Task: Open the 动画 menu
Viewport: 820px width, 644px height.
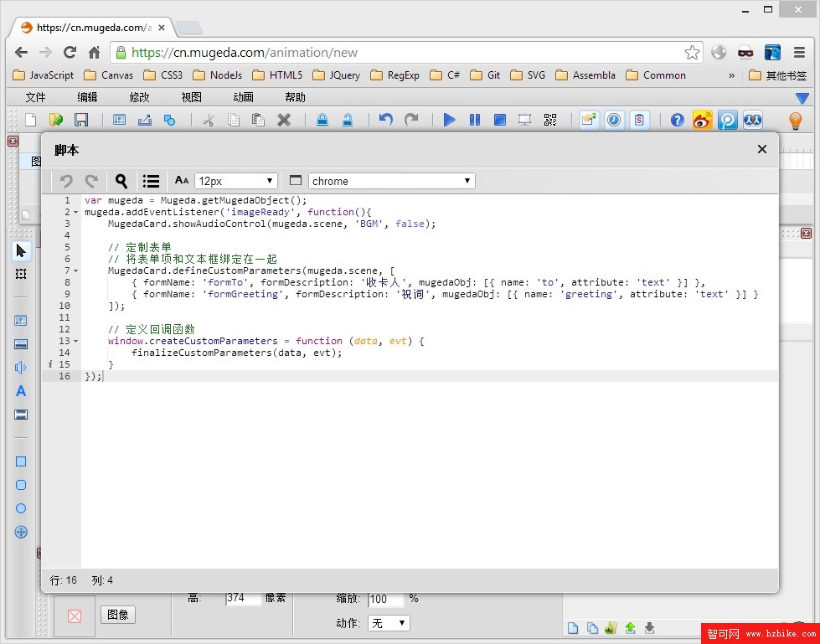Action: [243, 97]
